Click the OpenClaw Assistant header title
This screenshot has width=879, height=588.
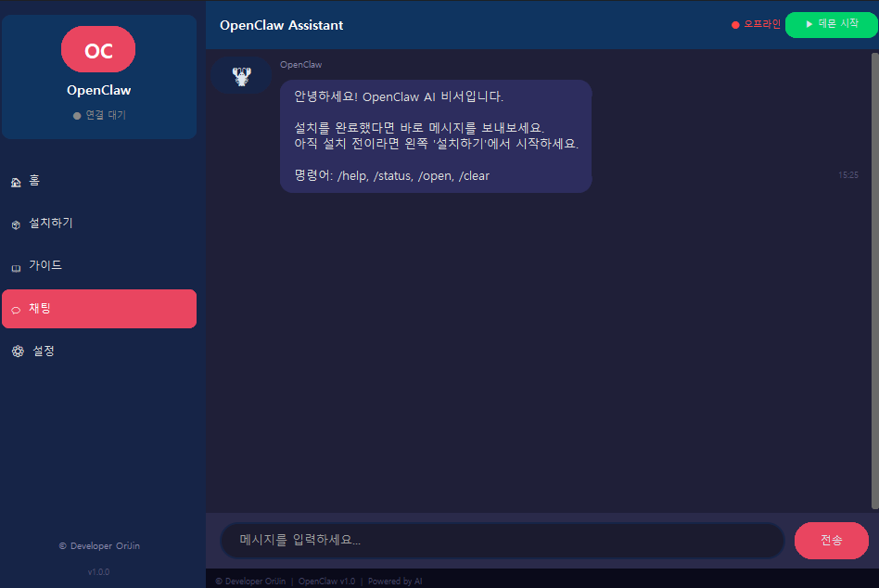click(x=281, y=25)
